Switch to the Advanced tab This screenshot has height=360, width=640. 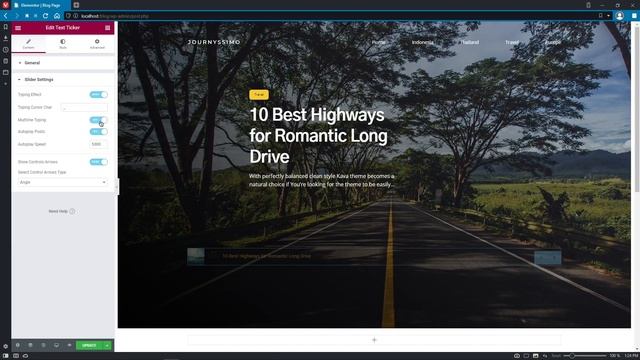point(97,44)
